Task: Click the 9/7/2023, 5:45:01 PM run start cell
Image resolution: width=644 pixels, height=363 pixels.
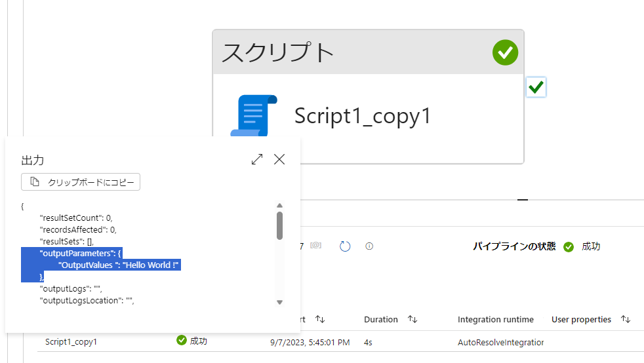Action: [310, 342]
